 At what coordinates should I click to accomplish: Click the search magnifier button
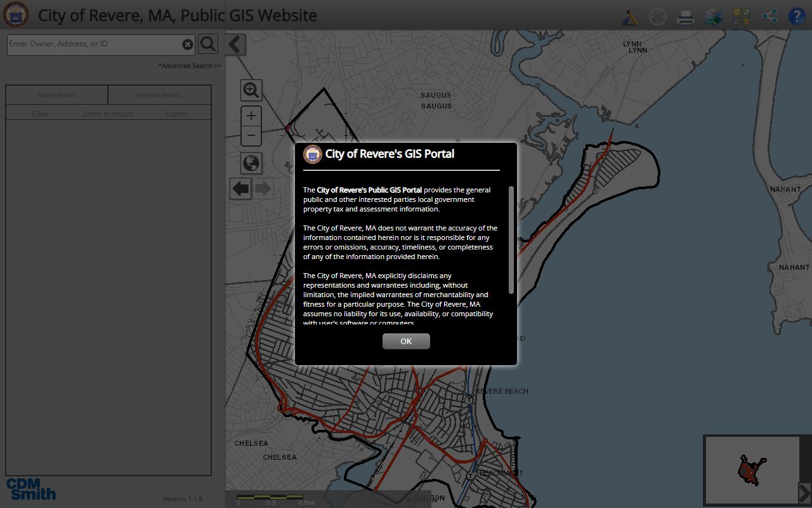(208, 44)
